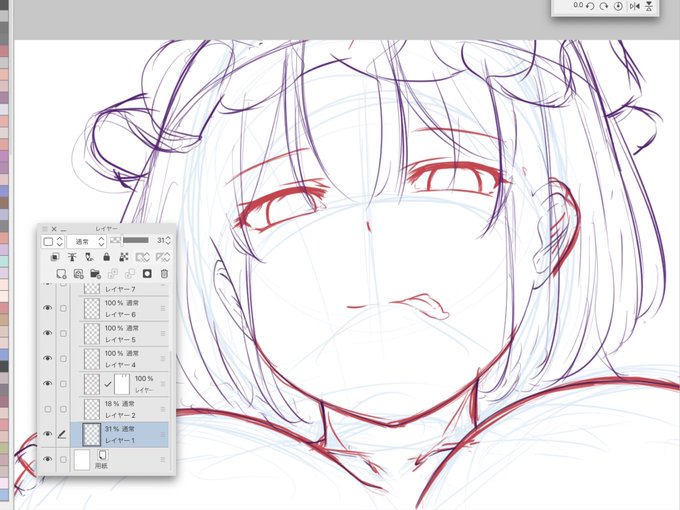Hide レイヤー 4 using its eye icon
This screenshot has width=680, height=510.
[x=47, y=358]
